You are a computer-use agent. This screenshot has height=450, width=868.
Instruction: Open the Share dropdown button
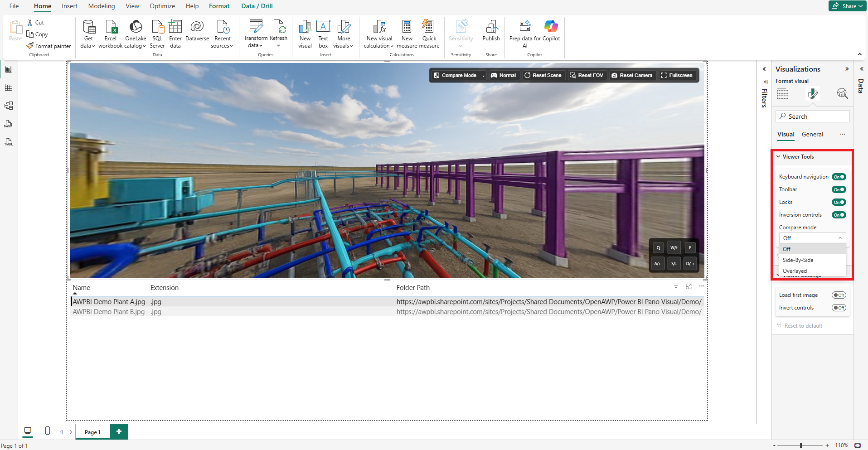coord(847,6)
